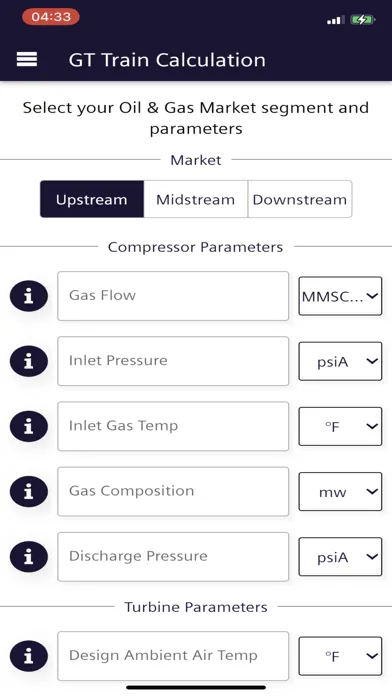Tap the 04:33 time indicator
The height and width of the screenshot is (696, 392).
pyautogui.click(x=51, y=17)
